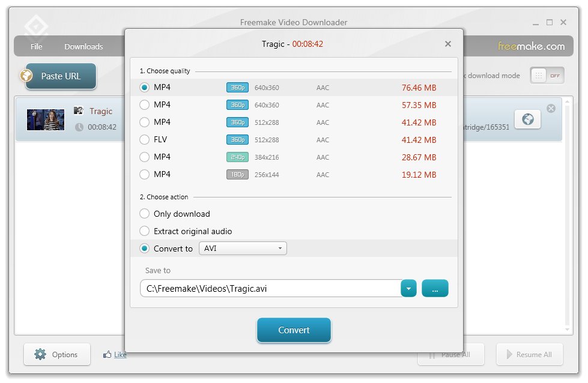Click the Resume All button
The image size is (588, 383).
click(x=530, y=354)
